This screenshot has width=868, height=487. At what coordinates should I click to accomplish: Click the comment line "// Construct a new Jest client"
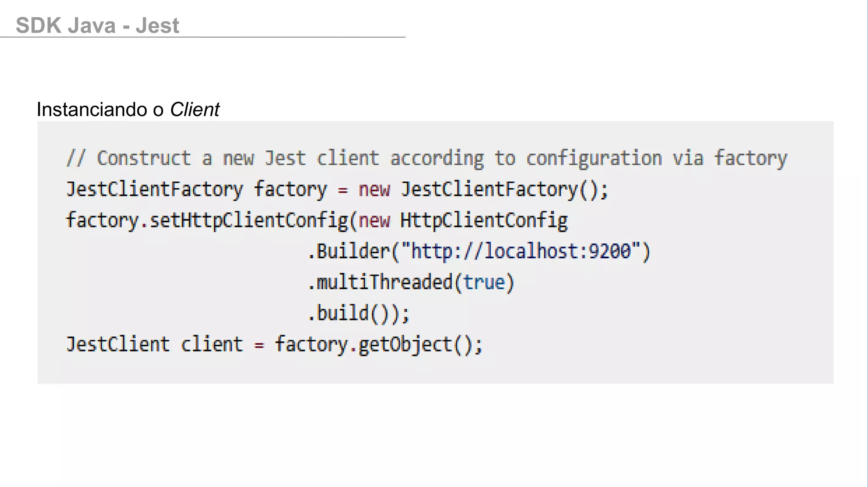coord(427,159)
